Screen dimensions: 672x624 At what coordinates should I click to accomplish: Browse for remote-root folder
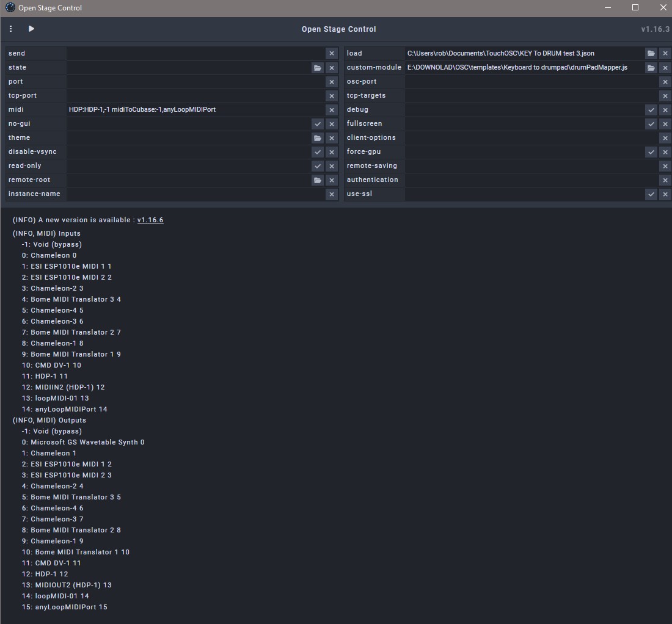coord(317,180)
